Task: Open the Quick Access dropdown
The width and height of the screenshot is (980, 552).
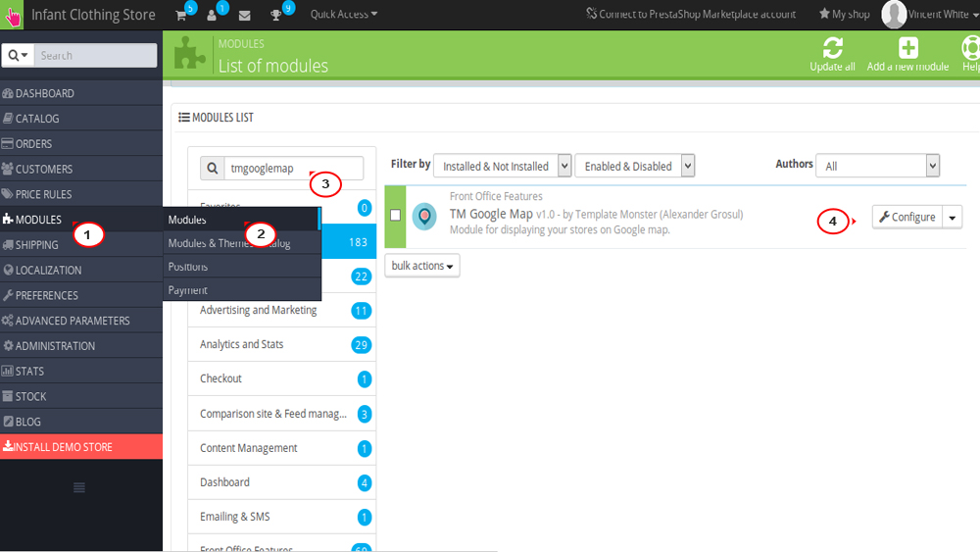Action: [344, 14]
